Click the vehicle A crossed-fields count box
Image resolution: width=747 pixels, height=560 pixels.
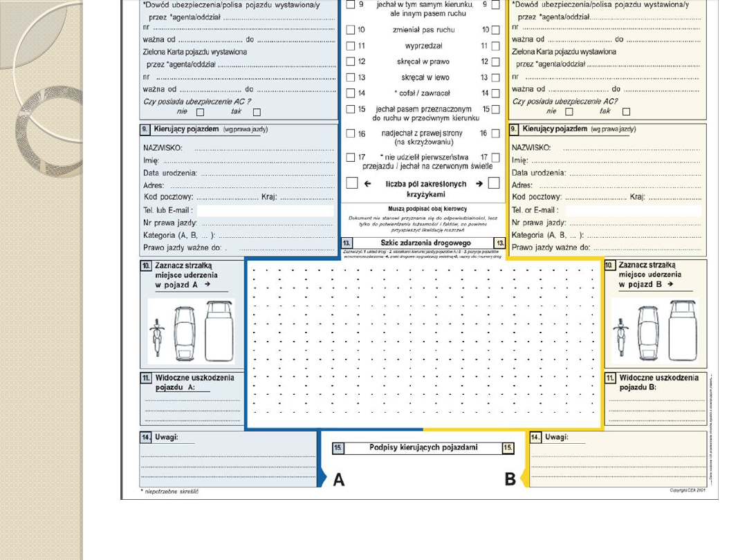click(351, 183)
